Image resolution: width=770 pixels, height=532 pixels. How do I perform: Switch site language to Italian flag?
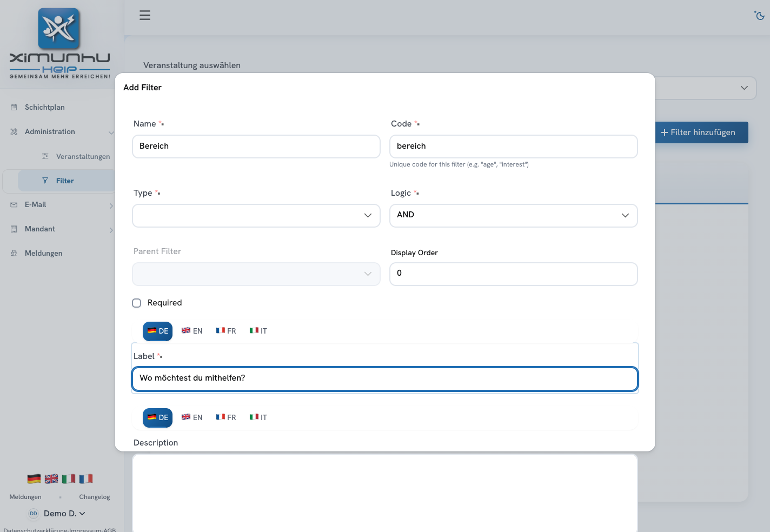pos(69,478)
